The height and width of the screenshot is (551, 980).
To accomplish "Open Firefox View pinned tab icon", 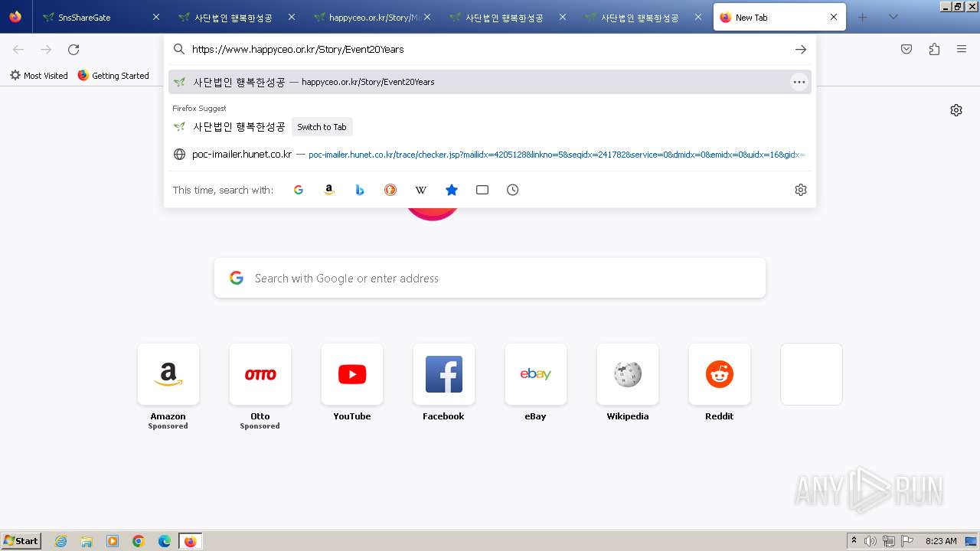I will tap(15, 17).
